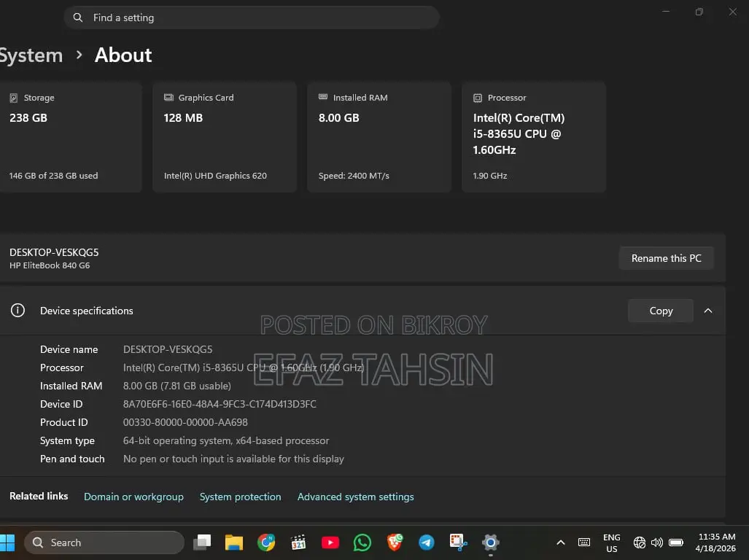The width and height of the screenshot is (749, 560).
Task: Select the Product ID 00330-80000-00000-AA698
Action: pos(185,422)
